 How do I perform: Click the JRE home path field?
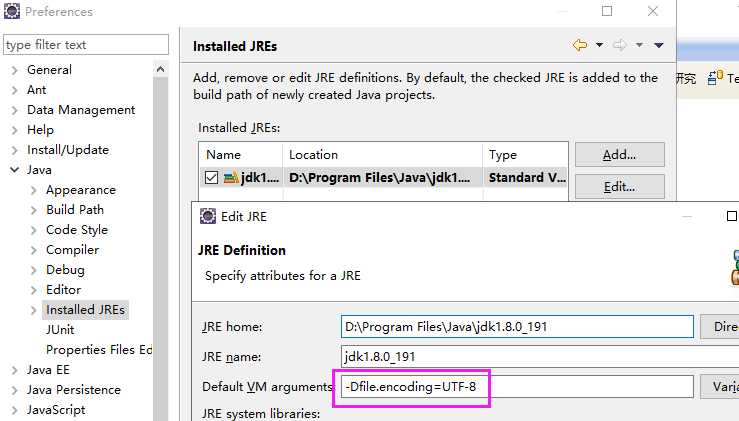point(516,326)
